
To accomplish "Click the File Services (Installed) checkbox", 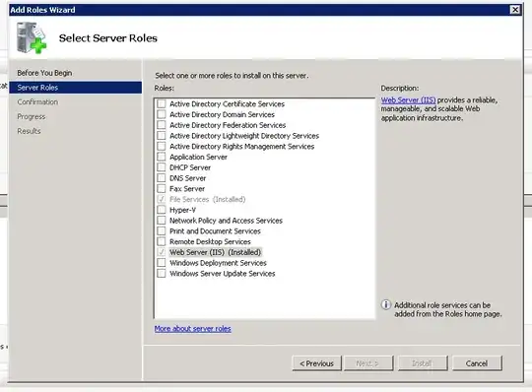I will 162,199.
